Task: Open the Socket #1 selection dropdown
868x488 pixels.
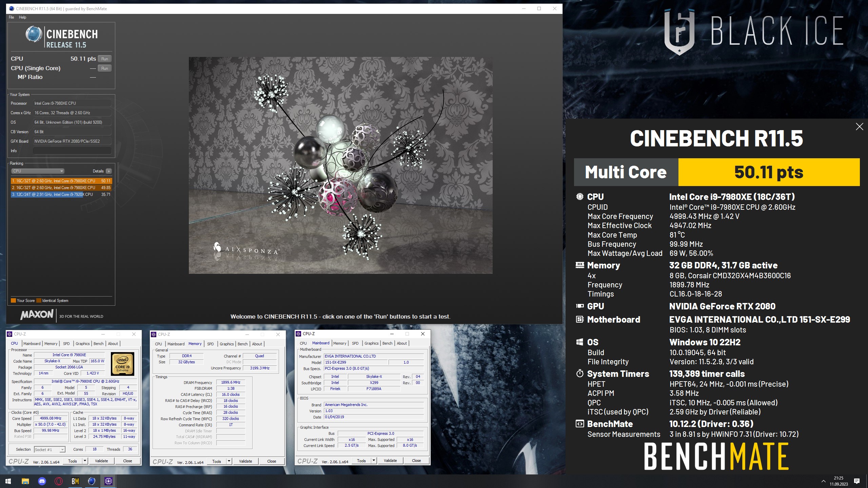Action: point(50,449)
